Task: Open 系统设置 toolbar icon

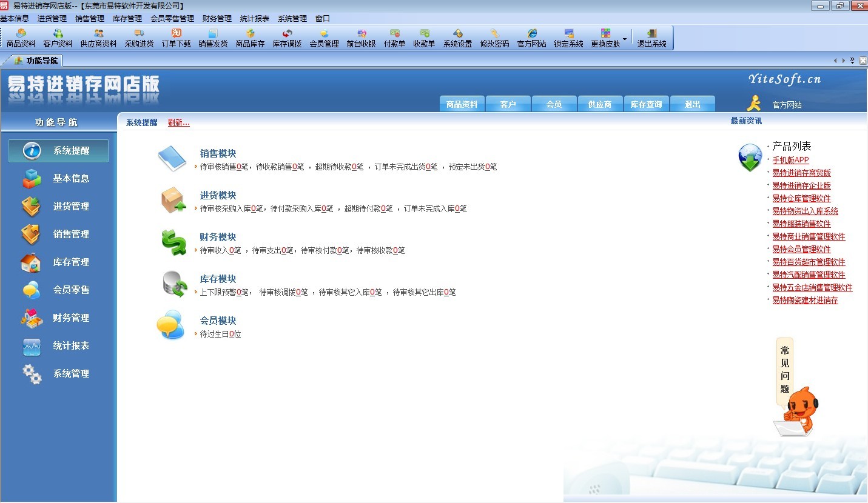Action: (x=457, y=38)
